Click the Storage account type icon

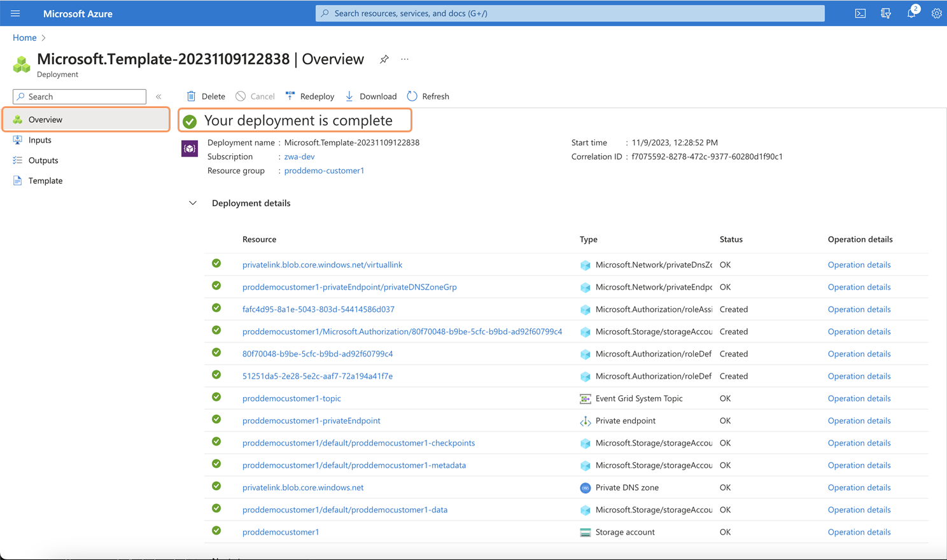point(586,532)
